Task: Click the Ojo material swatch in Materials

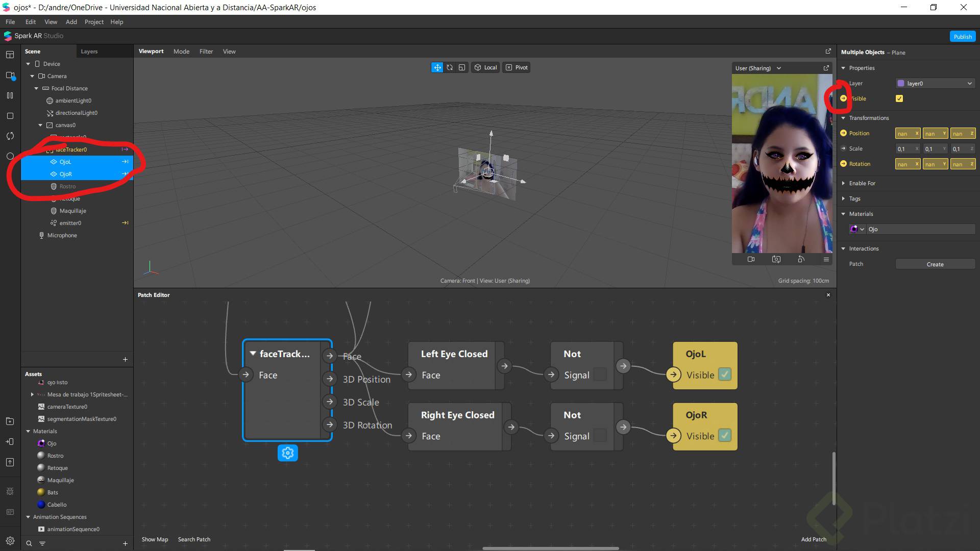Action: 853,229
